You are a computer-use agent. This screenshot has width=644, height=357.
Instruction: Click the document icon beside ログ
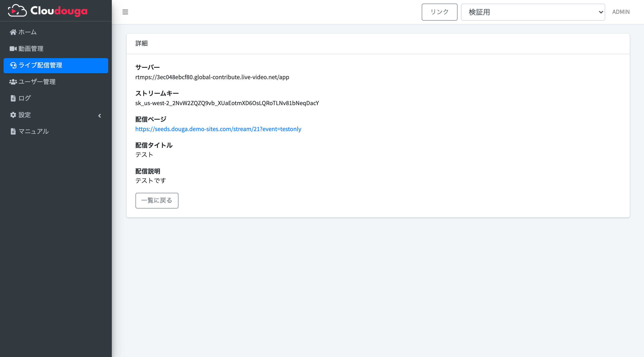pos(13,98)
